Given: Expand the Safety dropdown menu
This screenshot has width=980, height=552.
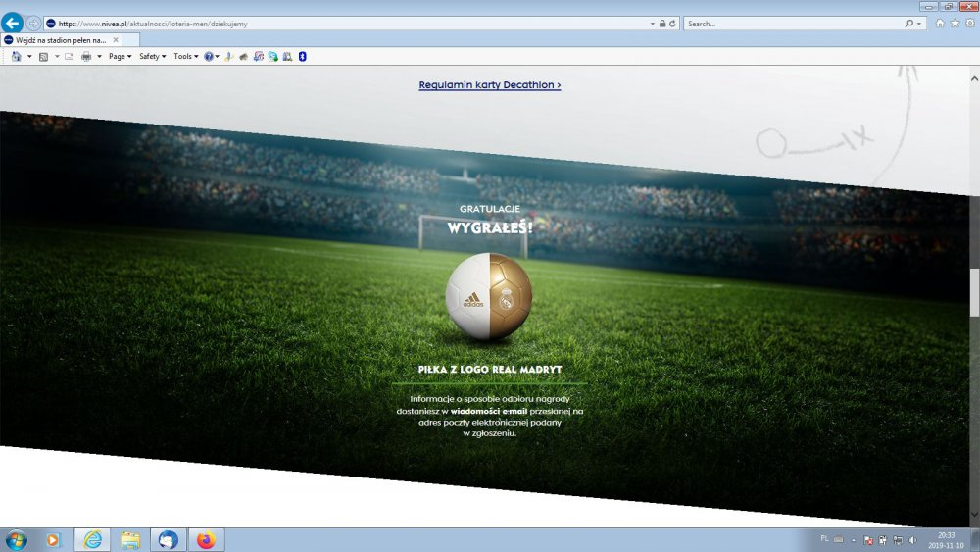Looking at the screenshot, I should coord(152,57).
